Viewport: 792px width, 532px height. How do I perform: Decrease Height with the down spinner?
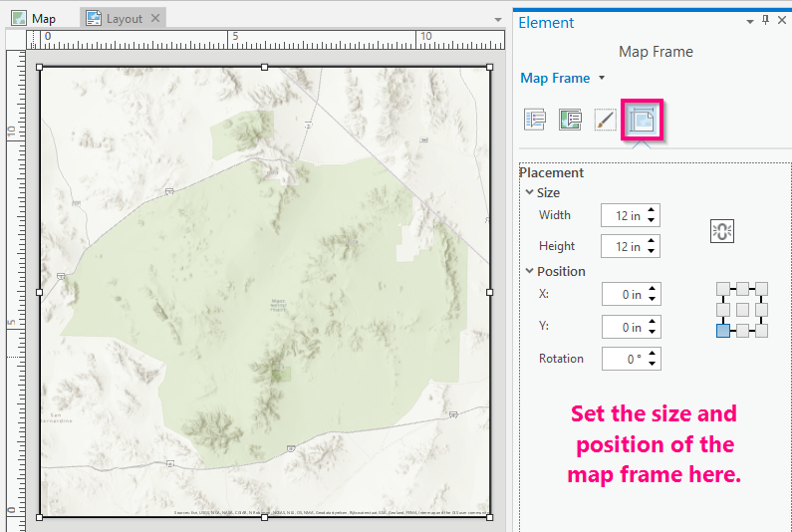(652, 251)
